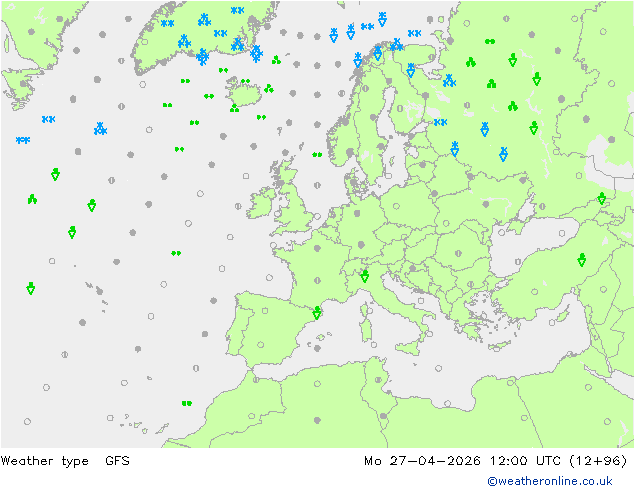634x490 pixels.
Task: Click green rain symbol just east of Iceland
Action: [x=269, y=89]
